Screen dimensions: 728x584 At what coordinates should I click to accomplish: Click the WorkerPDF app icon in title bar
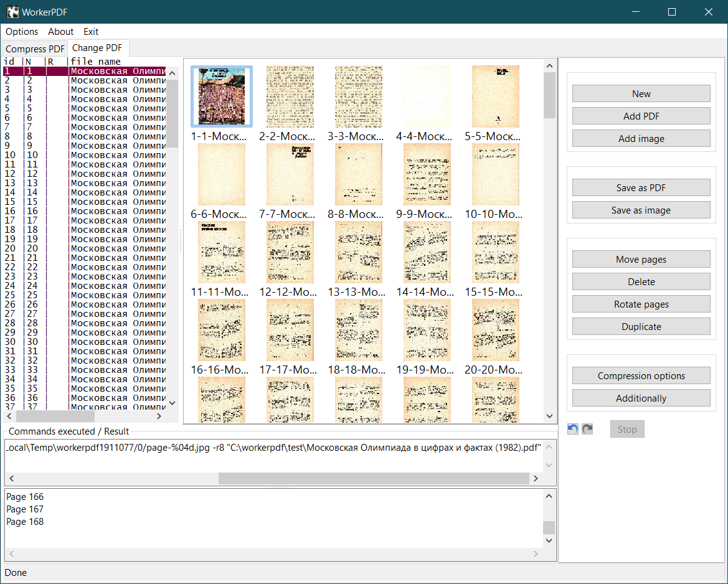click(12, 12)
